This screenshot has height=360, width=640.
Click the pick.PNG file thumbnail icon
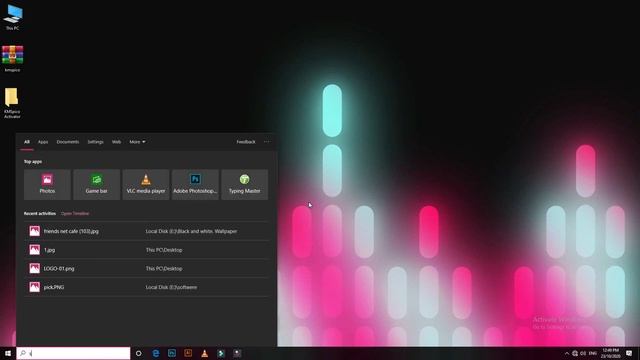click(35, 287)
